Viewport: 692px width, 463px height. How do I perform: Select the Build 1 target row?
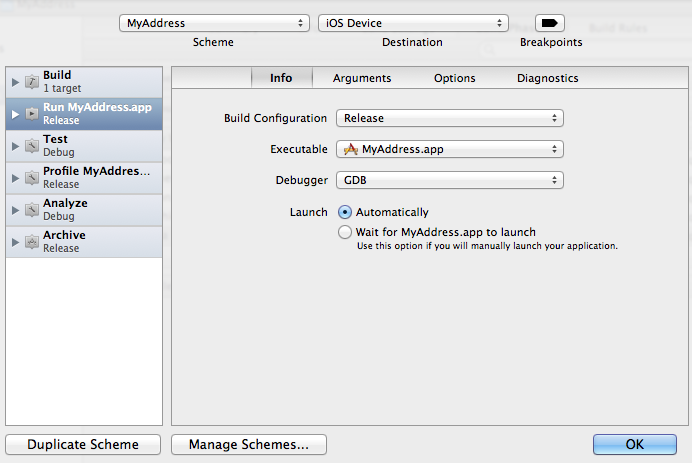tap(84, 82)
